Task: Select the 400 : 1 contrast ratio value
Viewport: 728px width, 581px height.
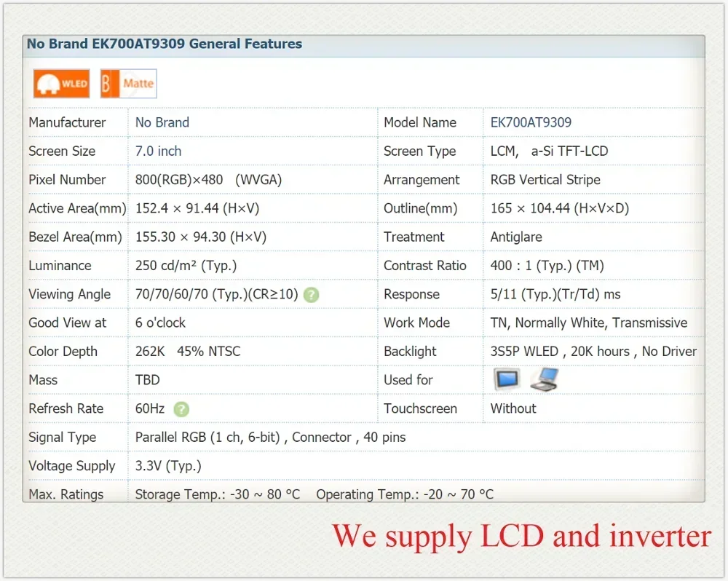Action: click(547, 266)
